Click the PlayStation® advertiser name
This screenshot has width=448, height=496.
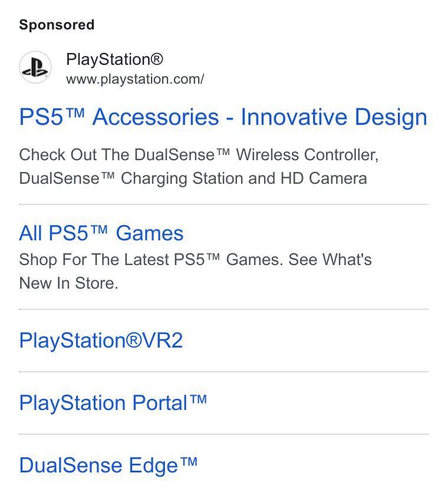(114, 59)
